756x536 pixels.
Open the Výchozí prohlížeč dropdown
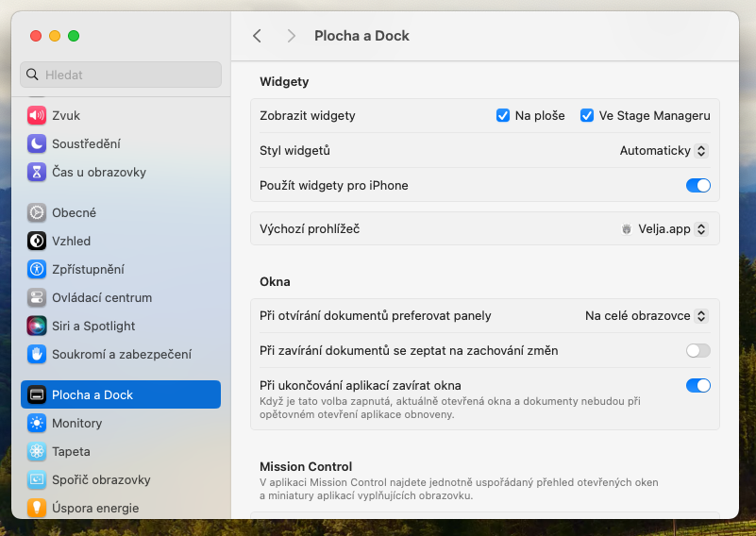click(664, 228)
